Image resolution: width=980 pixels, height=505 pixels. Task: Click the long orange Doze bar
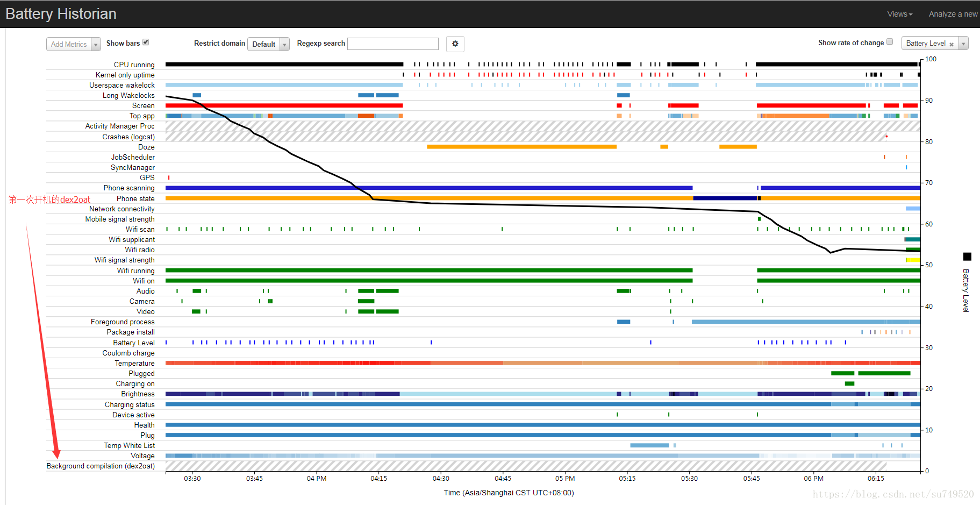[521, 147]
